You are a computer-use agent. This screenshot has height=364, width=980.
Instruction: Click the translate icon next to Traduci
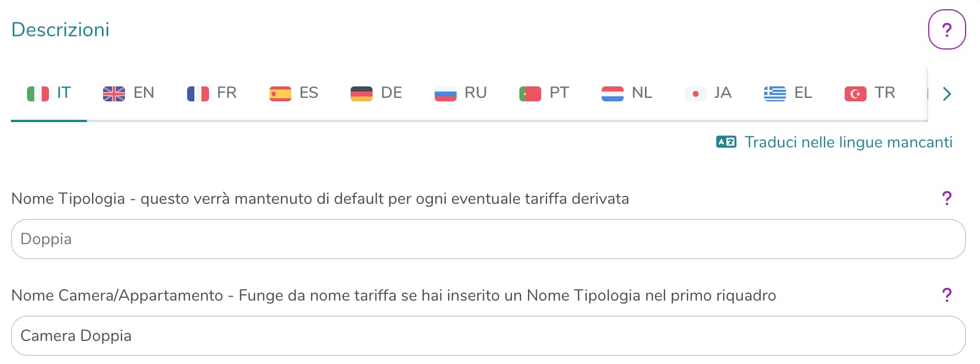pyautogui.click(x=726, y=142)
